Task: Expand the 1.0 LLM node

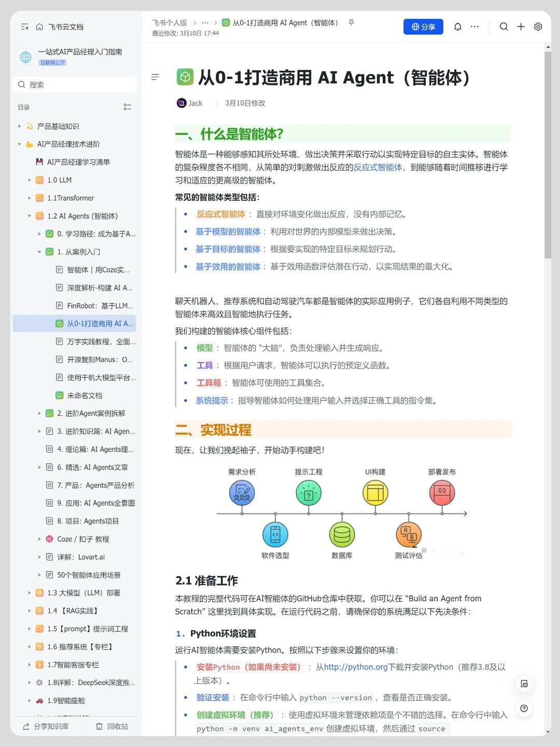Action: (30, 180)
